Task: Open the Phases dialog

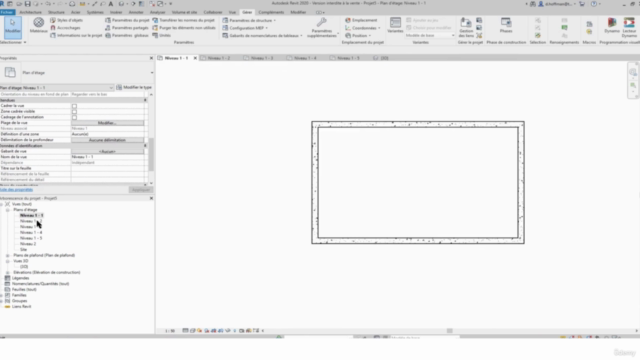Action: click(x=506, y=25)
